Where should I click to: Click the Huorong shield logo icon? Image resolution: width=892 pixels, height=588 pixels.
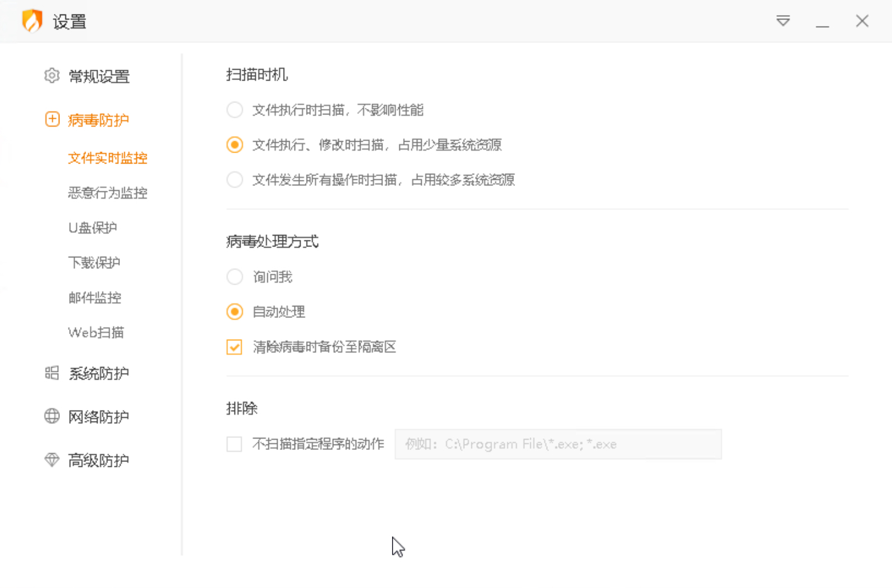pyautogui.click(x=32, y=21)
